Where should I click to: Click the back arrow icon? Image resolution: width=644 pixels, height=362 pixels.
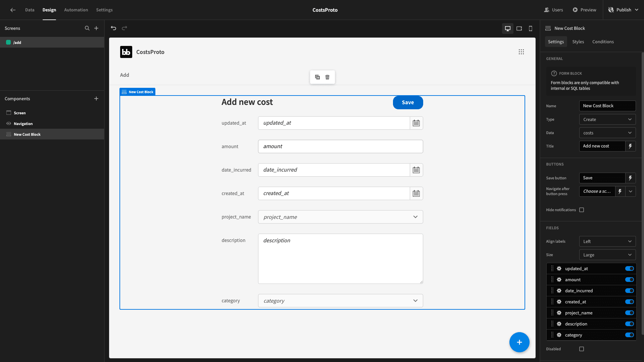[13, 10]
